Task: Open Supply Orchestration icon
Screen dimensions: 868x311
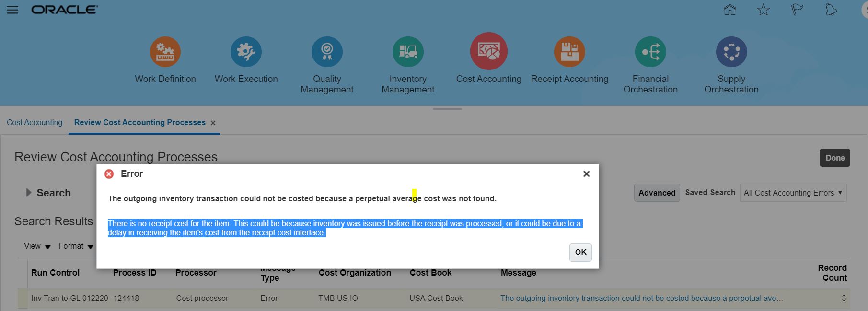Action: [x=731, y=52]
